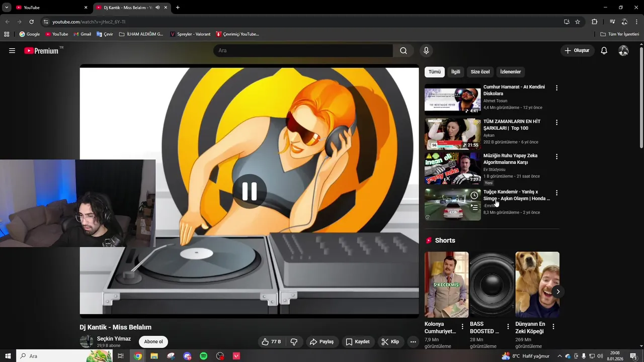
Task: Open Müziğin Ruhu Yapay Zeka video title
Action: (510, 159)
